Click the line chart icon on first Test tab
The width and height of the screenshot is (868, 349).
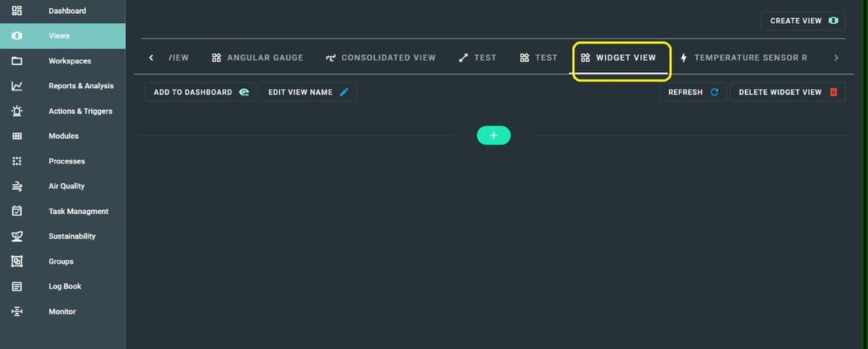tap(464, 58)
